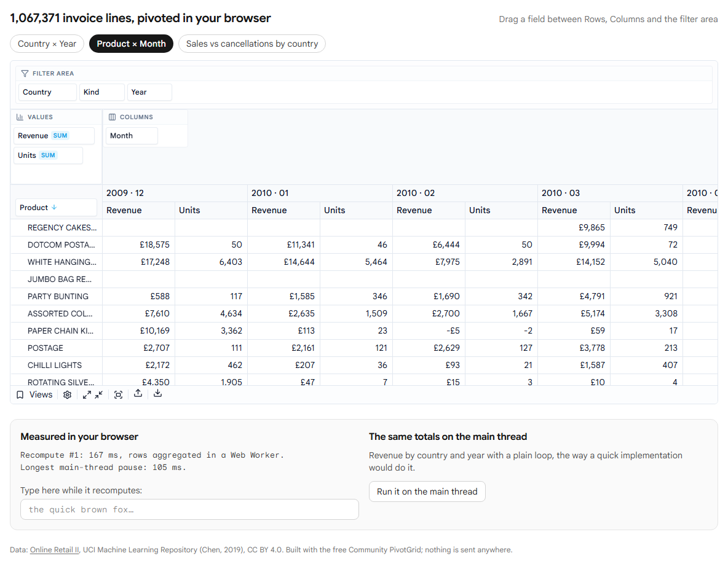Click the upload-arrow icon in the grid toolbar
Screen dimensions: 728x564
point(138,394)
